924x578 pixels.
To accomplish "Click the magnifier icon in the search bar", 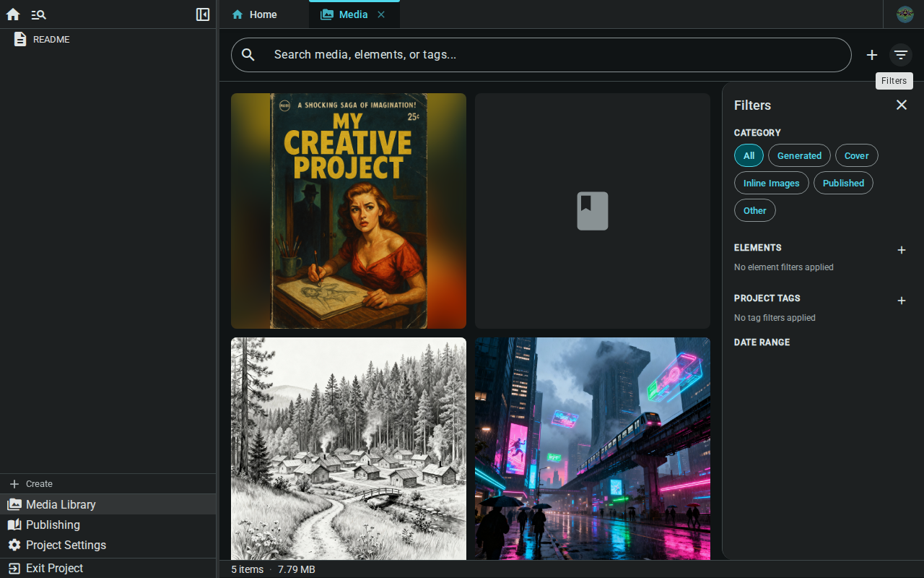I will click(248, 55).
